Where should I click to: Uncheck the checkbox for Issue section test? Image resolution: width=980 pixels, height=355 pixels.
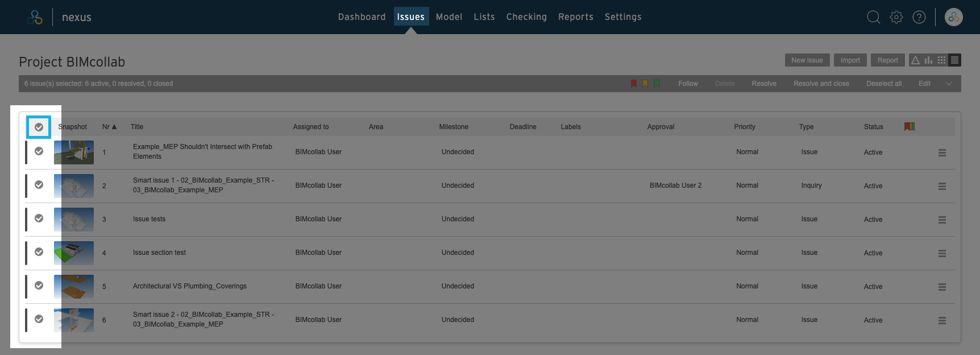coord(39,251)
